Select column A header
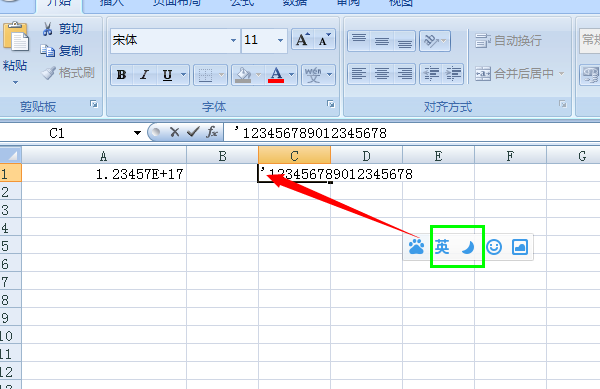600x389 pixels. coord(104,156)
